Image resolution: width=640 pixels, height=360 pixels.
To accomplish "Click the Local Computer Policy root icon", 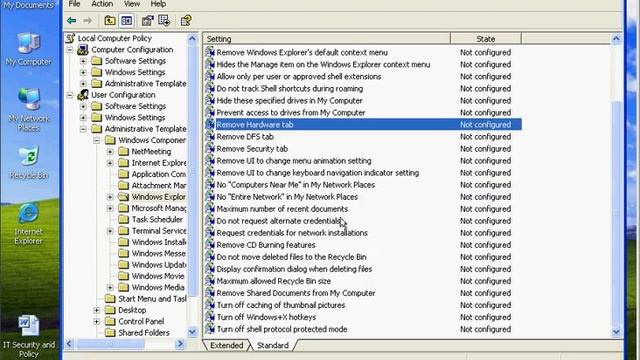I will (71, 38).
